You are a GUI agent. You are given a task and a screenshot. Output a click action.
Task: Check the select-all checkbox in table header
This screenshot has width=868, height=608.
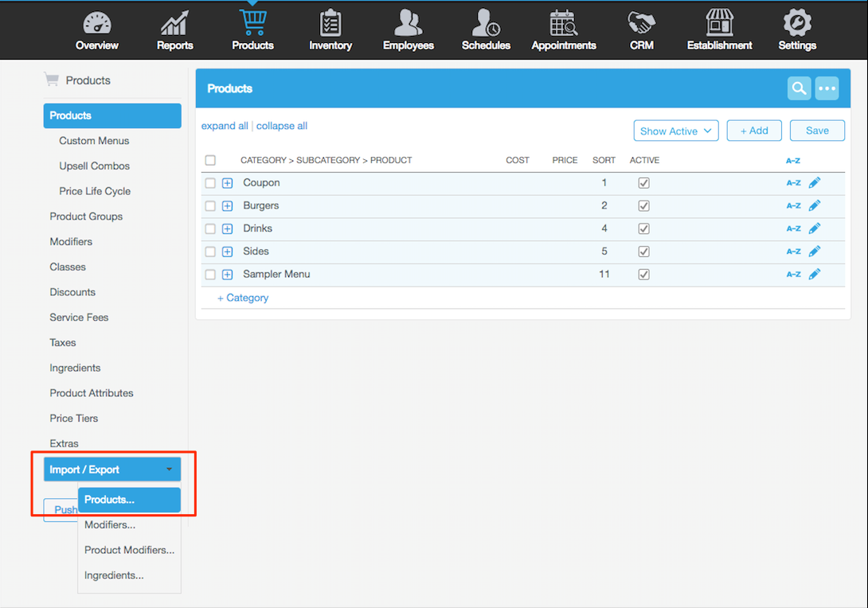point(210,161)
